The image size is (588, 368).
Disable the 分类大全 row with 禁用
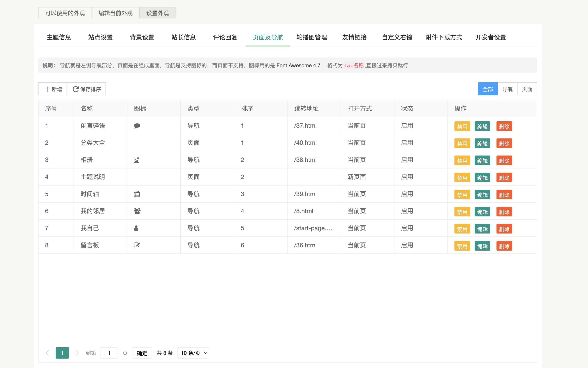[462, 144]
